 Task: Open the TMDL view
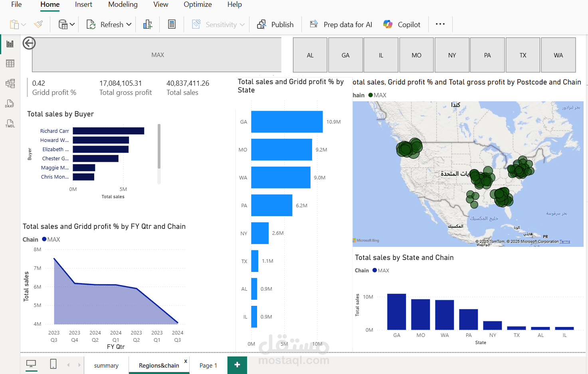10,124
